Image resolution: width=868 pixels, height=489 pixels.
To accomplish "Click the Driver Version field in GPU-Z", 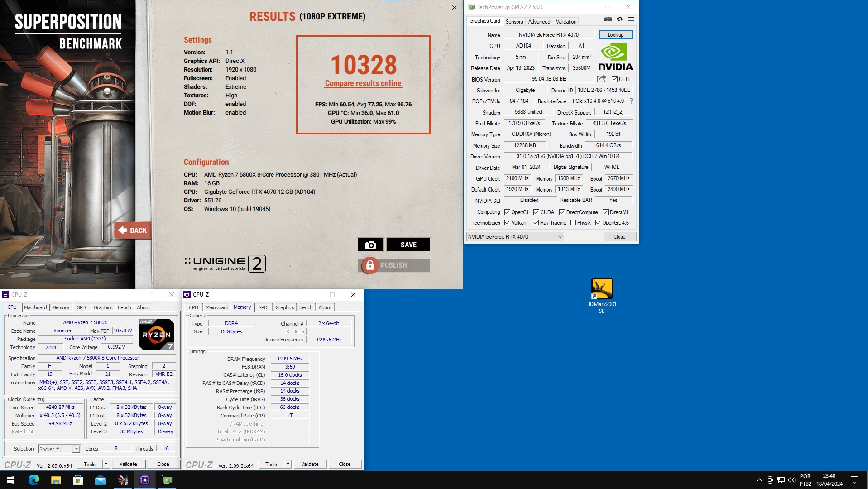I will click(x=568, y=156).
